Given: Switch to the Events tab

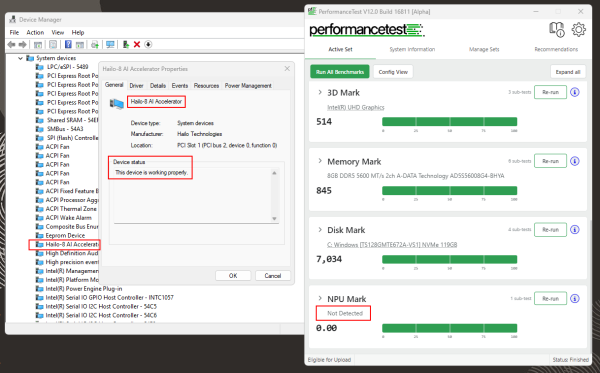Looking at the screenshot, I should pyautogui.click(x=179, y=86).
